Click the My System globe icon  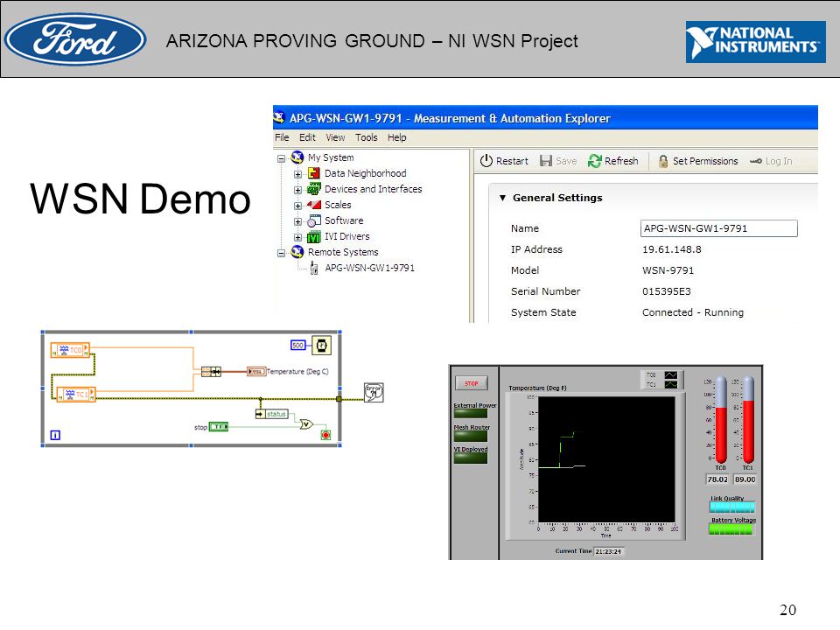[x=297, y=157]
